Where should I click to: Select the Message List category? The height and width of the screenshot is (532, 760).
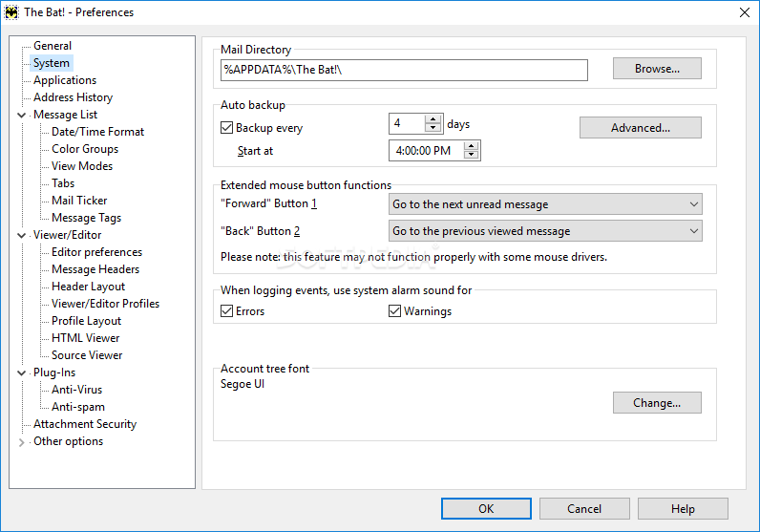point(66,115)
